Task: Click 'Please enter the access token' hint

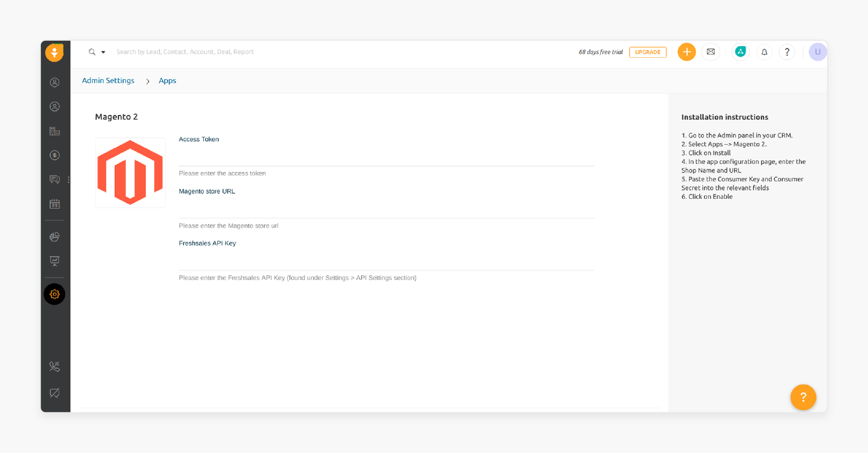Action: pyautogui.click(x=222, y=173)
